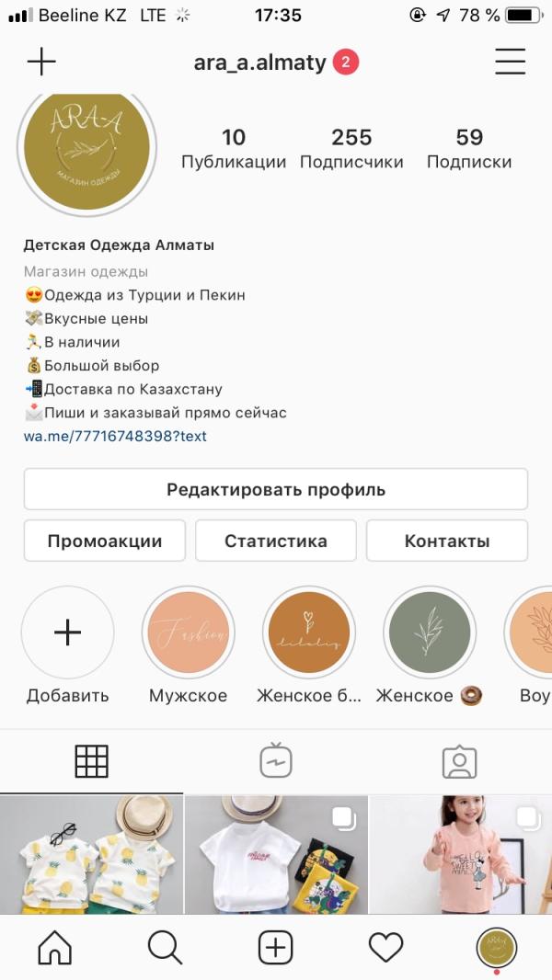Open the heart activity icon

pos(385,947)
